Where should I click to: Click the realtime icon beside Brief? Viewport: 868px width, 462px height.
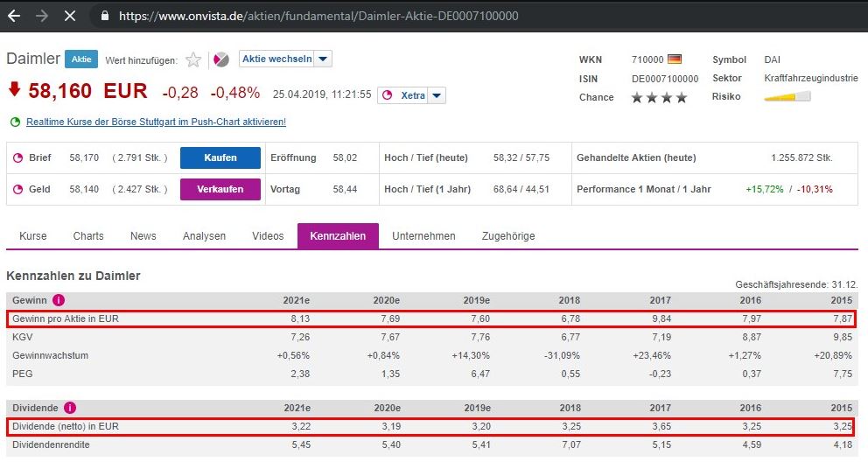[x=17, y=157]
